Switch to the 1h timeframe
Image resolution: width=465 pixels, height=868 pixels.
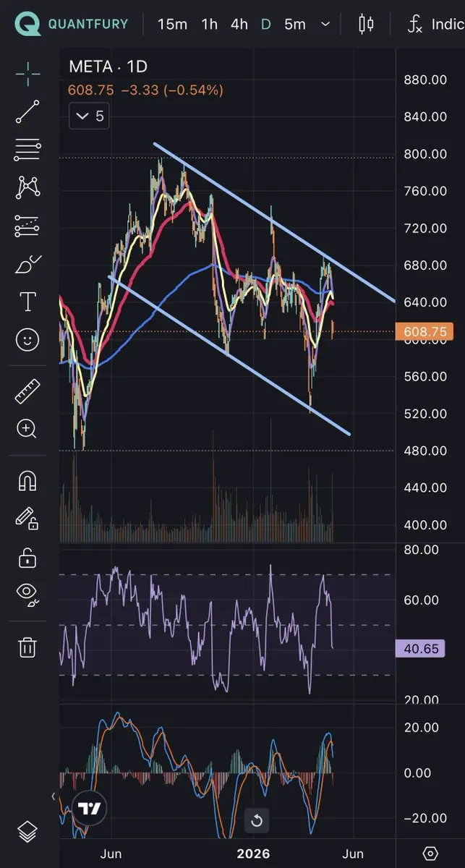pos(210,25)
